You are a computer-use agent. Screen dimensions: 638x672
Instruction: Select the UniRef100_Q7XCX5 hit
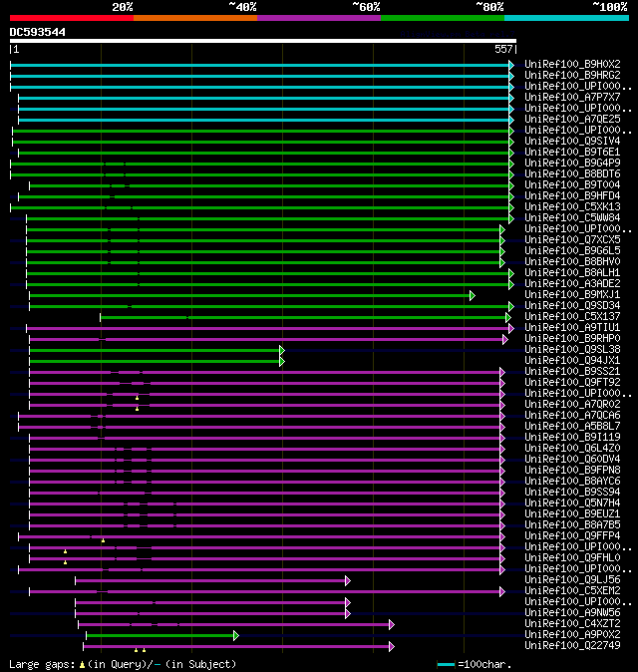click(x=572, y=240)
